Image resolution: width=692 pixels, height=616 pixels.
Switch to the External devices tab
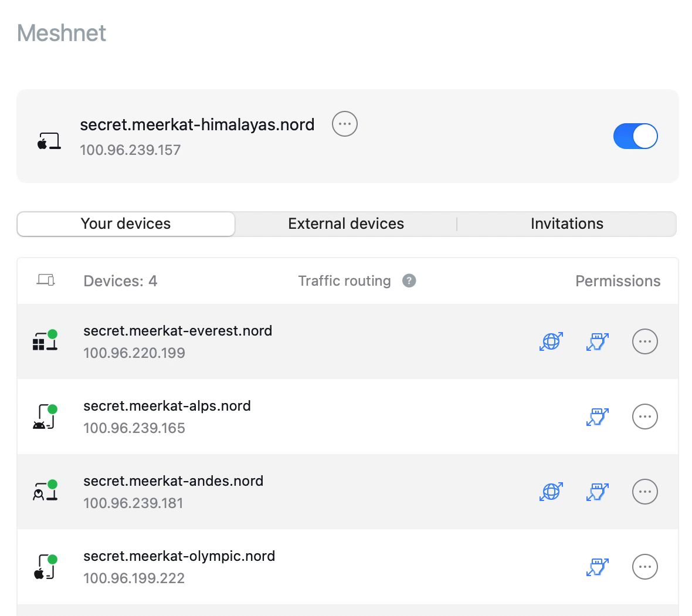345,224
